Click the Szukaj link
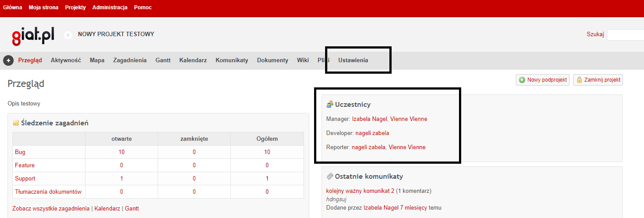This screenshot has width=644, height=218. 595,34
